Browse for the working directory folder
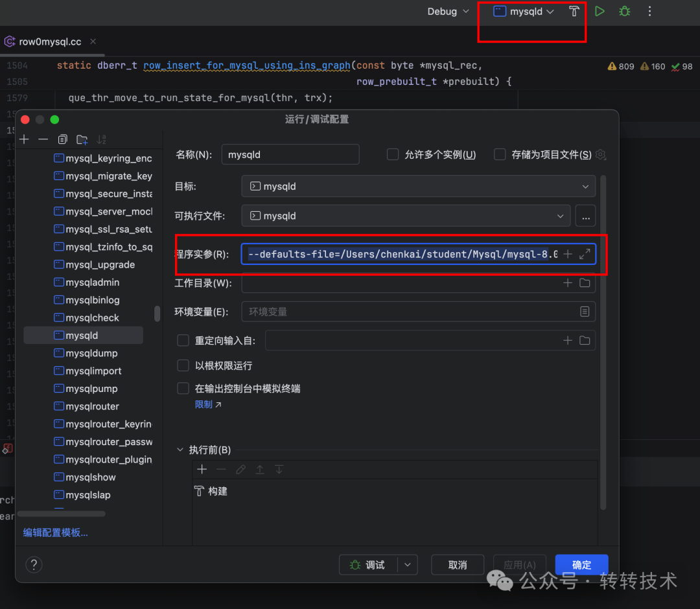 click(x=585, y=283)
